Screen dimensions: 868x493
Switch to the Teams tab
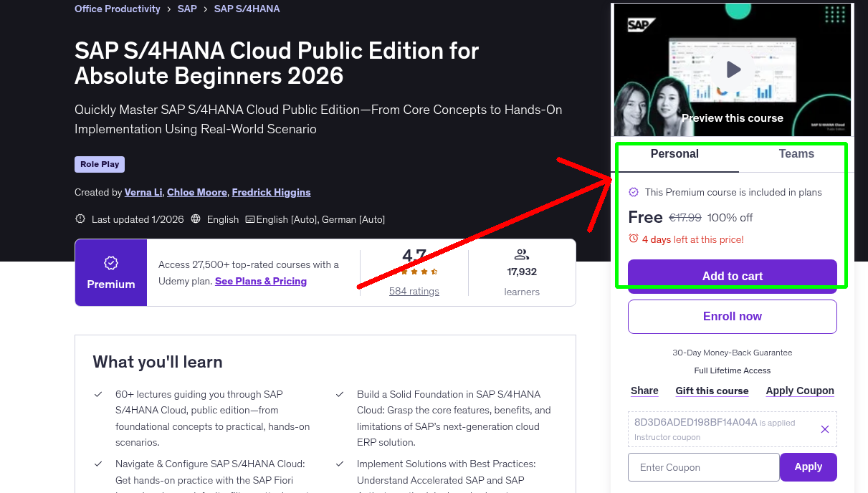pos(796,153)
